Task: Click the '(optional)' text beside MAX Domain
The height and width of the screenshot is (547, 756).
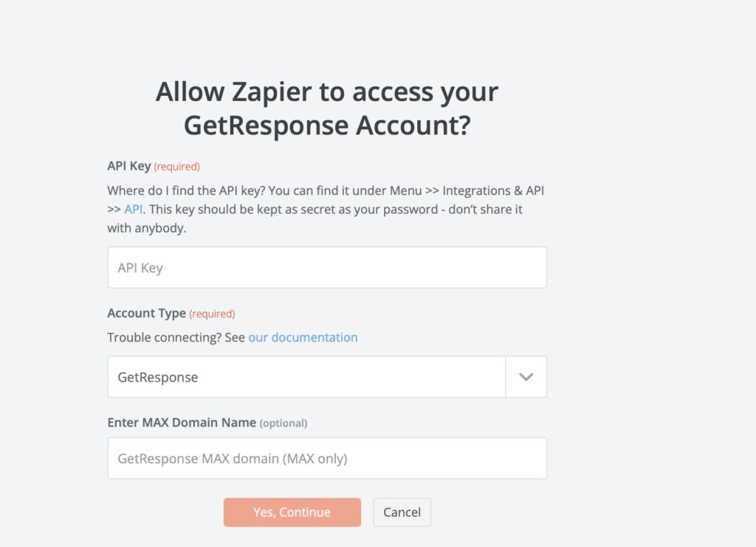Action: (283, 423)
